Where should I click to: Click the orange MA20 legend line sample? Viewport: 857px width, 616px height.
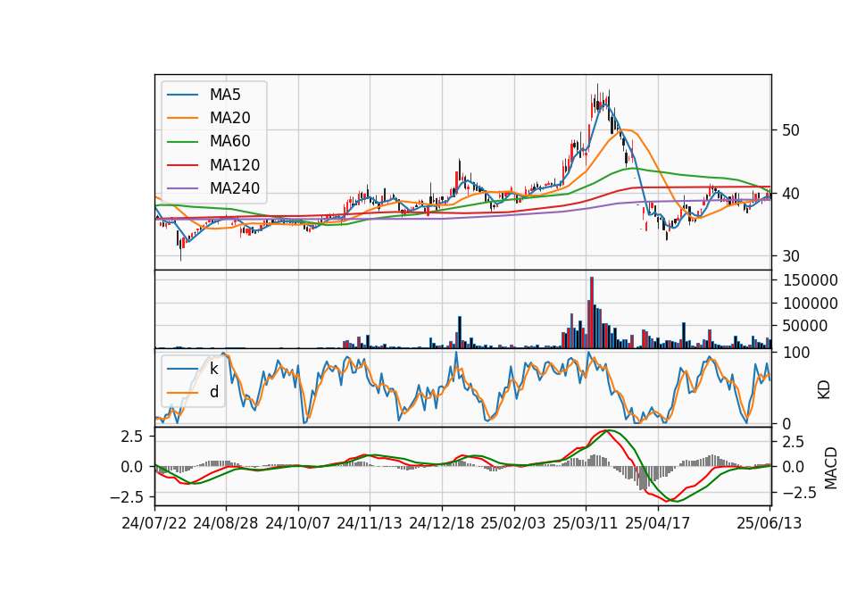pos(182,118)
